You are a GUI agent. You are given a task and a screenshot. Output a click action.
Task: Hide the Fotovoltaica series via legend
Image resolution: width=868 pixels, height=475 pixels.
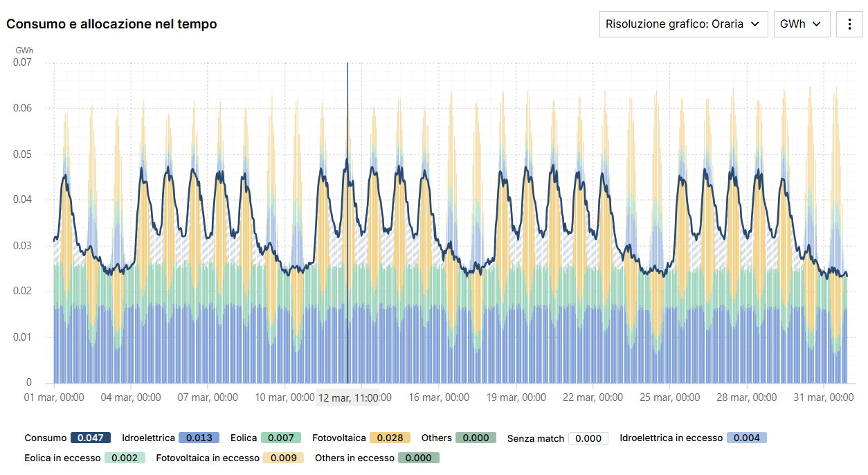tap(361, 438)
